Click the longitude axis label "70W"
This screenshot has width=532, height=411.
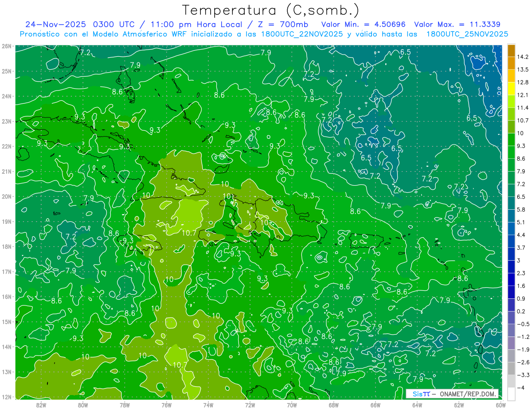pyautogui.click(x=292, y=404)
